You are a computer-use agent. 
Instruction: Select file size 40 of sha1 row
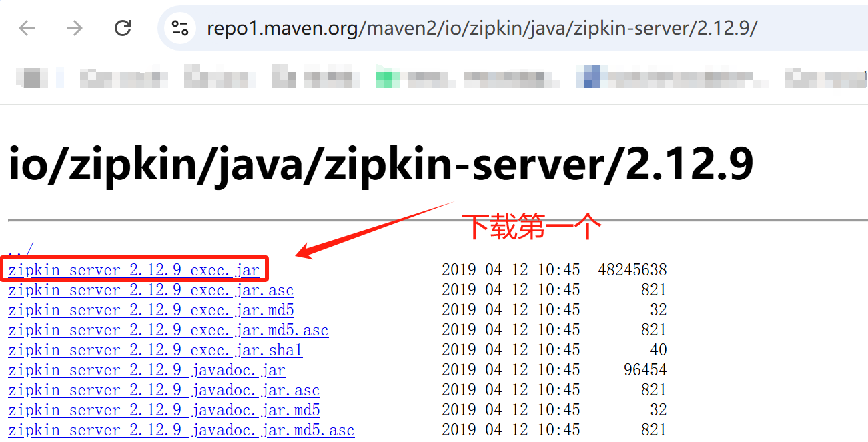click(x=659, y=350)
